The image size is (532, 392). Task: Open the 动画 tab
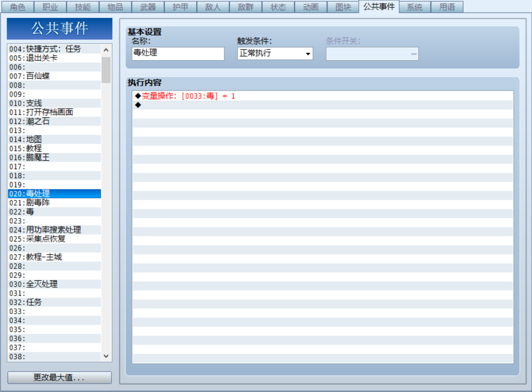click(311, 7)
